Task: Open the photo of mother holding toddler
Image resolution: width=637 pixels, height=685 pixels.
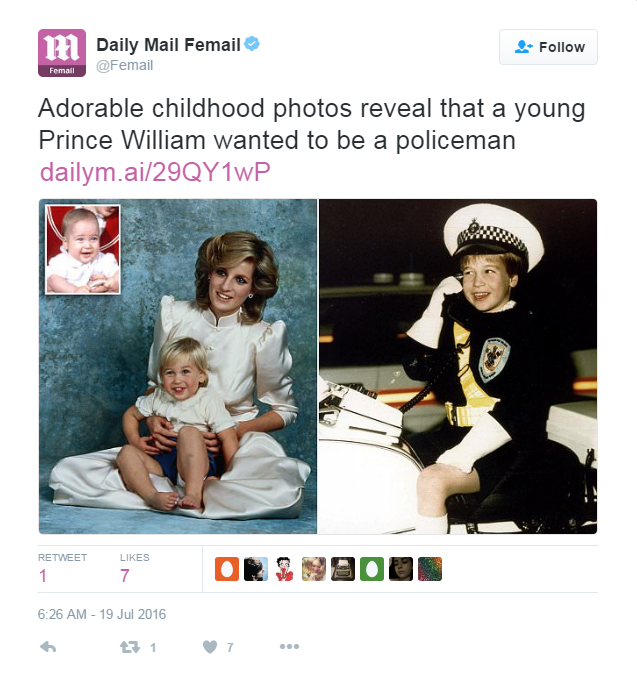Action: tap(178, 366)
